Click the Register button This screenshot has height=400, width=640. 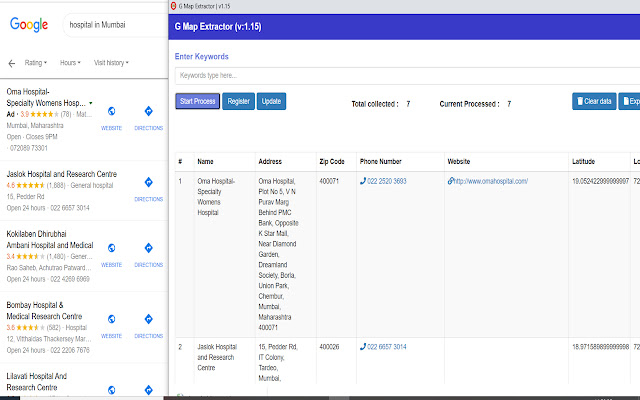(238, 101)
